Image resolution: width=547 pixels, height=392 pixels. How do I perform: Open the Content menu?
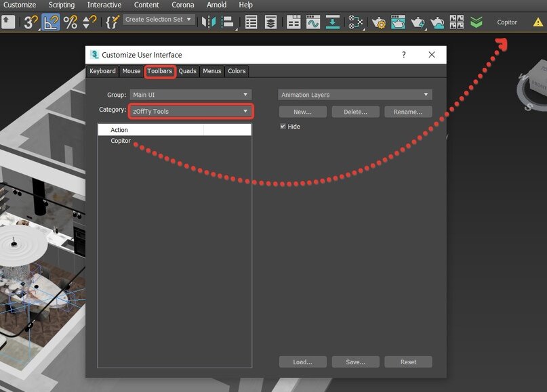146,5
